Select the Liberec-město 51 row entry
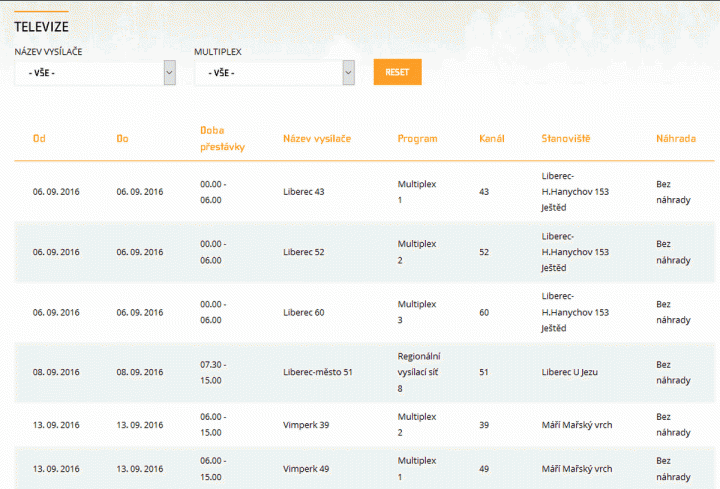The width and height of the screenshot is (720, 489). 318,372
